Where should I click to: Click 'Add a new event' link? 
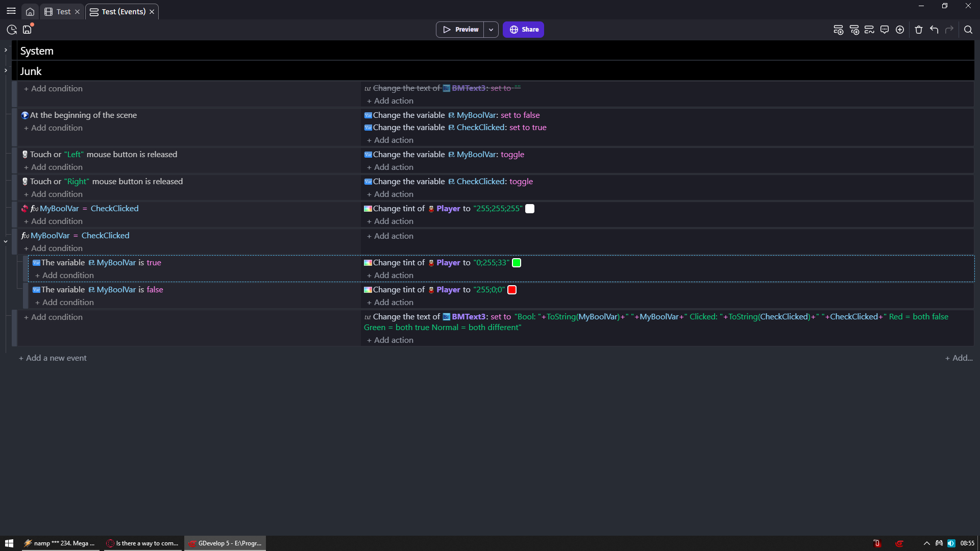click(x=53, y=358)
